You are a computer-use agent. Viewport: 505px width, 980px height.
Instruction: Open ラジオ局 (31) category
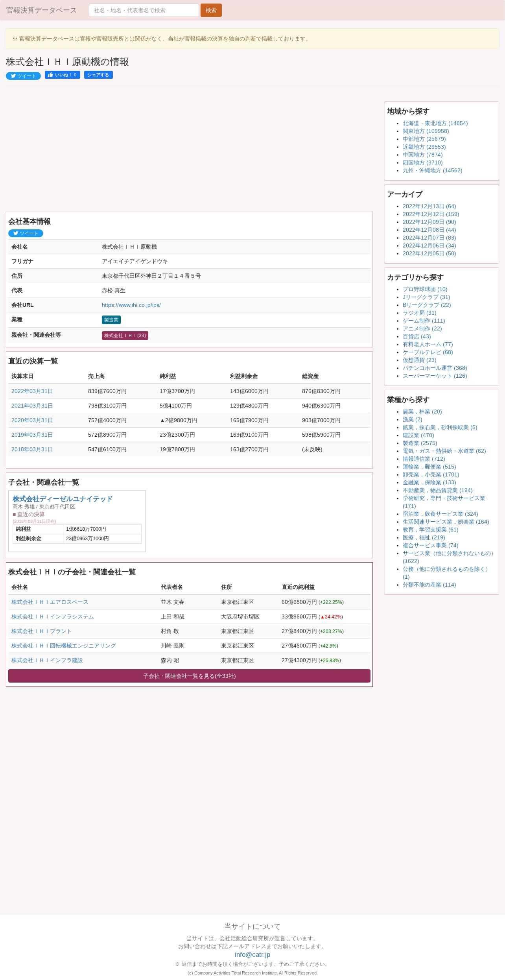[419, 313]
